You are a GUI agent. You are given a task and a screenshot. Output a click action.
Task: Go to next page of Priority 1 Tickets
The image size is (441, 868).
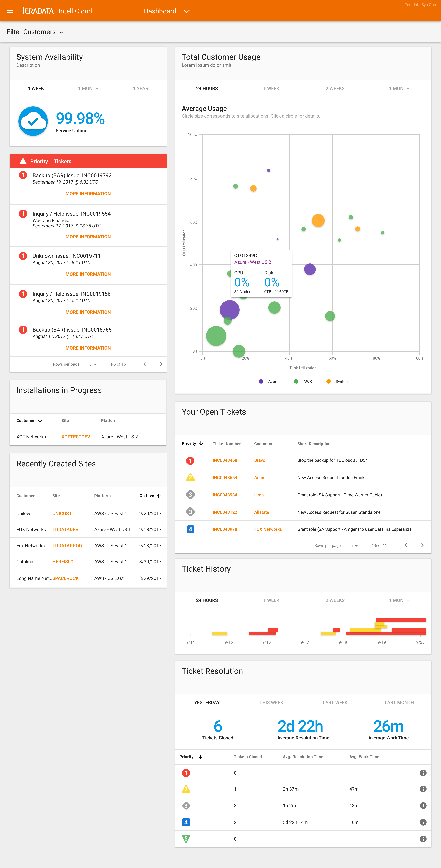pos(161,364)
